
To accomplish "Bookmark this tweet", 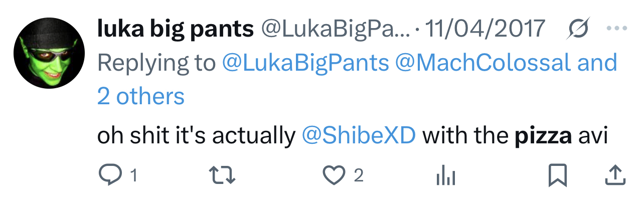I will coord(557,175).
